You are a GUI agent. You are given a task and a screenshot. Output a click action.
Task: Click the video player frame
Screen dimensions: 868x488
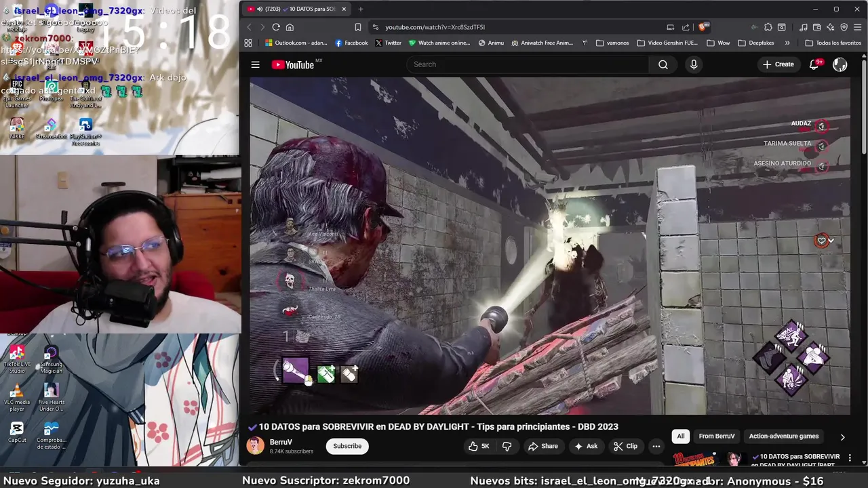[549, 245]
